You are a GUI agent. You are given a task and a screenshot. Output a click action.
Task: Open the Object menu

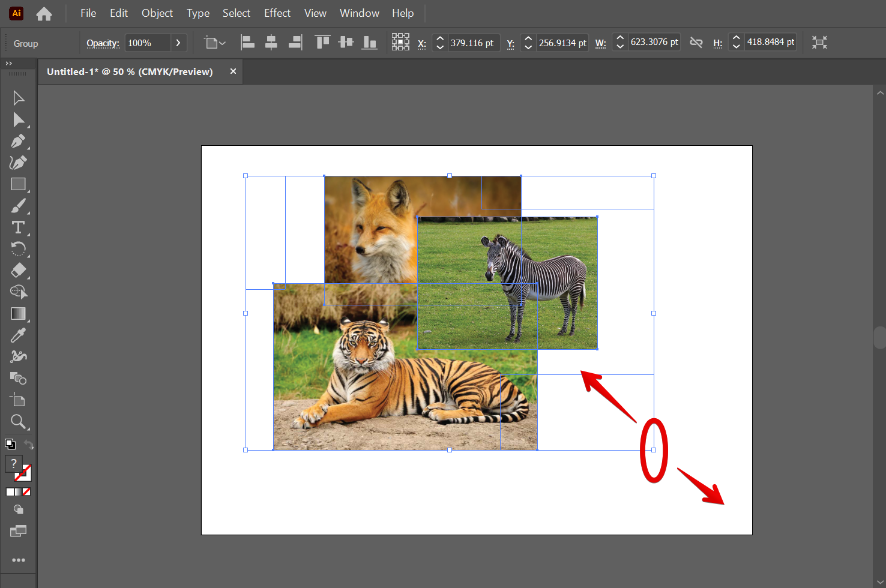[x=157, y=13]
